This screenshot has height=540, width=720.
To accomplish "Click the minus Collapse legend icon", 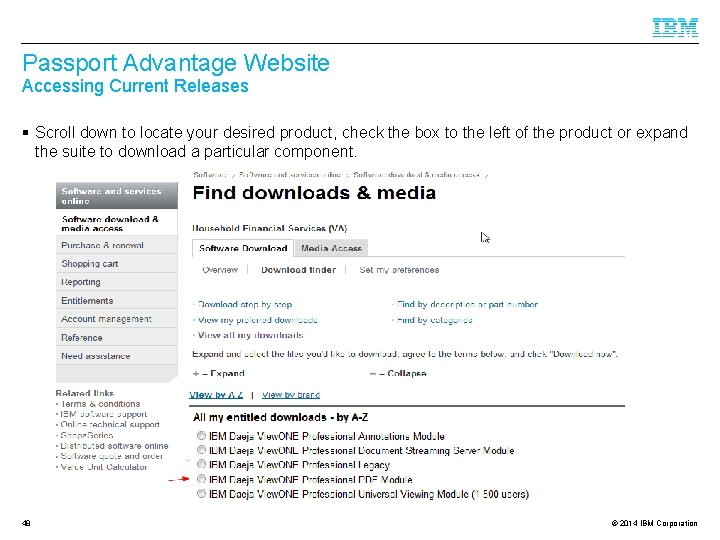I will [x=373, y=373].
